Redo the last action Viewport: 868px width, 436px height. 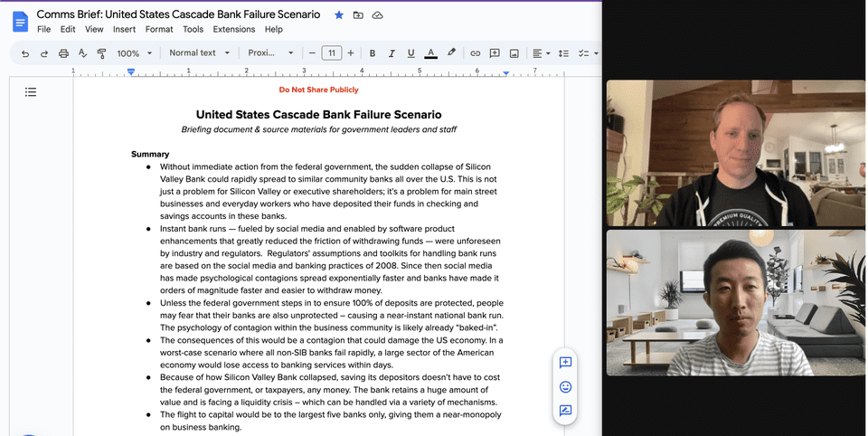pyautogui.click(x=44, y=53)
